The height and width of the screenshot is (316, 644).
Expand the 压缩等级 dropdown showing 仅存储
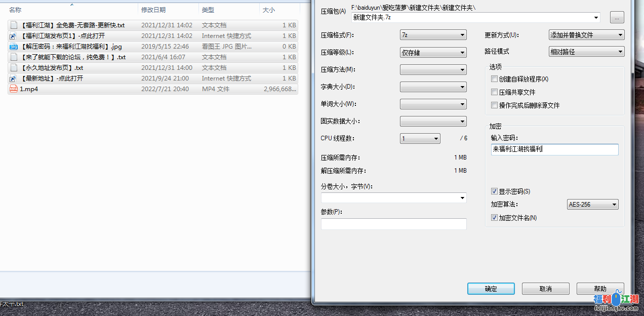[x=433, y=52]
